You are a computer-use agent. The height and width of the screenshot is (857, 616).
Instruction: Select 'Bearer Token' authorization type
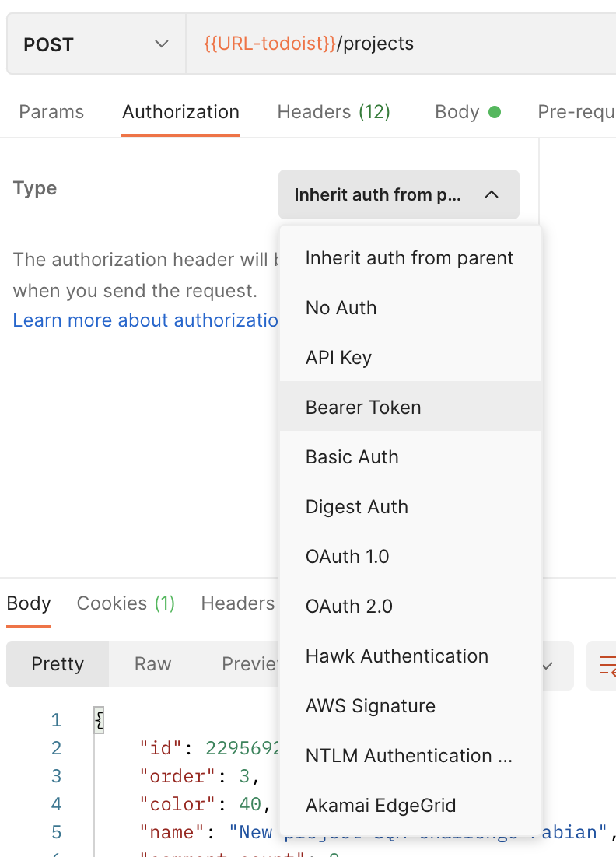coord(363,407)
